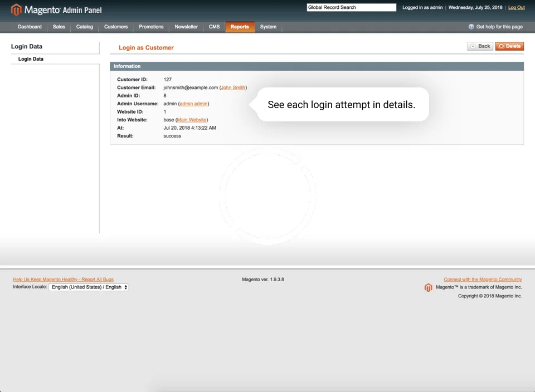The height and width of the screenshot is (392, 535).
Task: Click the Main Website link
Action: (x=191, y=120)
